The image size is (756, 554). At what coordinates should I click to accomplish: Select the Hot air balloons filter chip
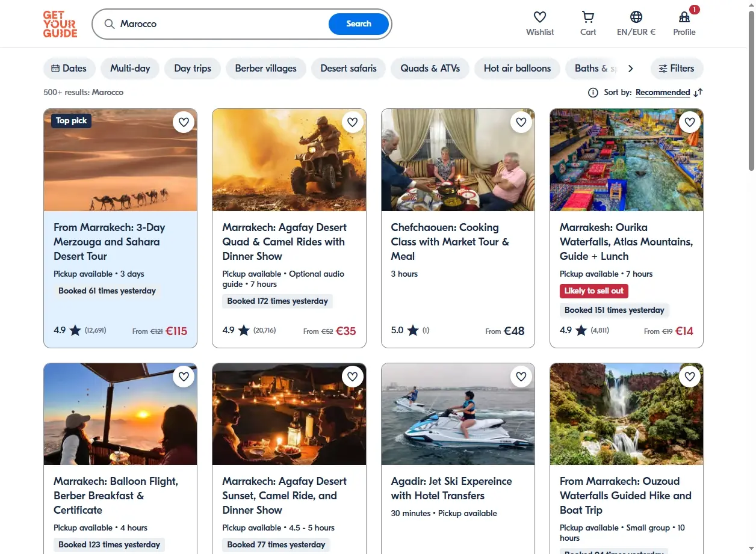click(518, 69)
